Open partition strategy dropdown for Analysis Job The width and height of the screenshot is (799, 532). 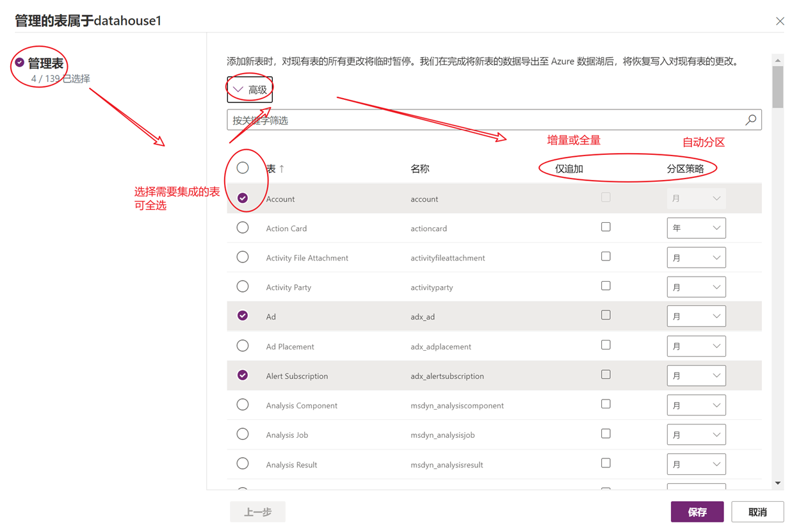point(696,435)
